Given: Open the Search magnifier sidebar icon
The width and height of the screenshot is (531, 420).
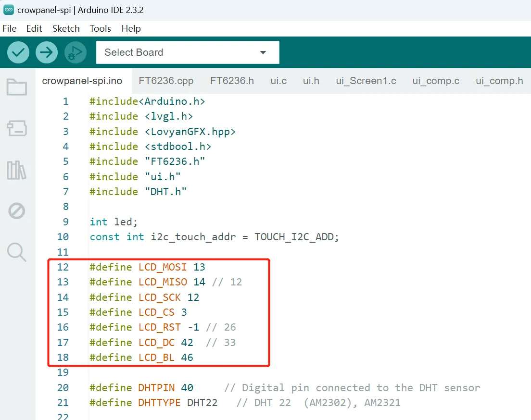Looking at the screenshot, I should 16,252.
